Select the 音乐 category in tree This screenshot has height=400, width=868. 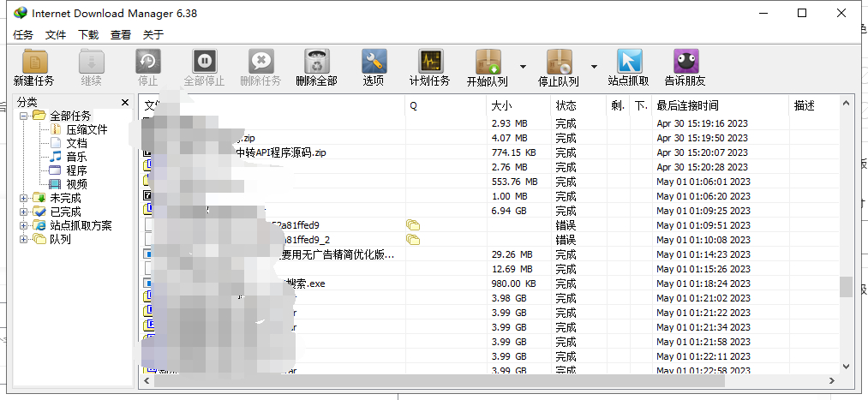pos(76,157)
